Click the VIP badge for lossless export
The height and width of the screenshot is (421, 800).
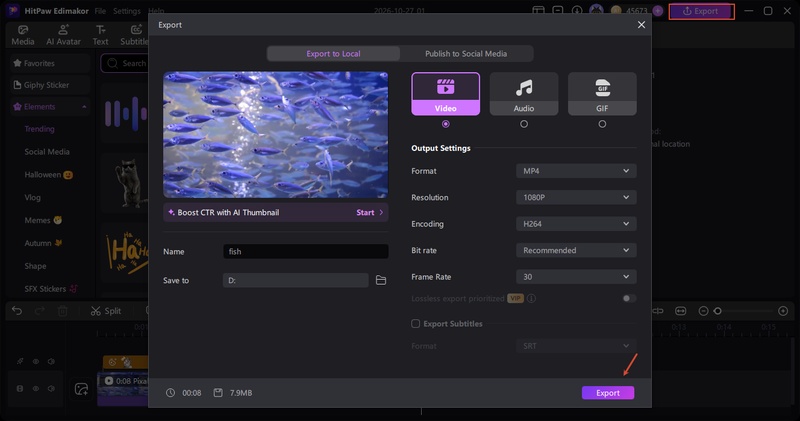click(x=515, y=299)
